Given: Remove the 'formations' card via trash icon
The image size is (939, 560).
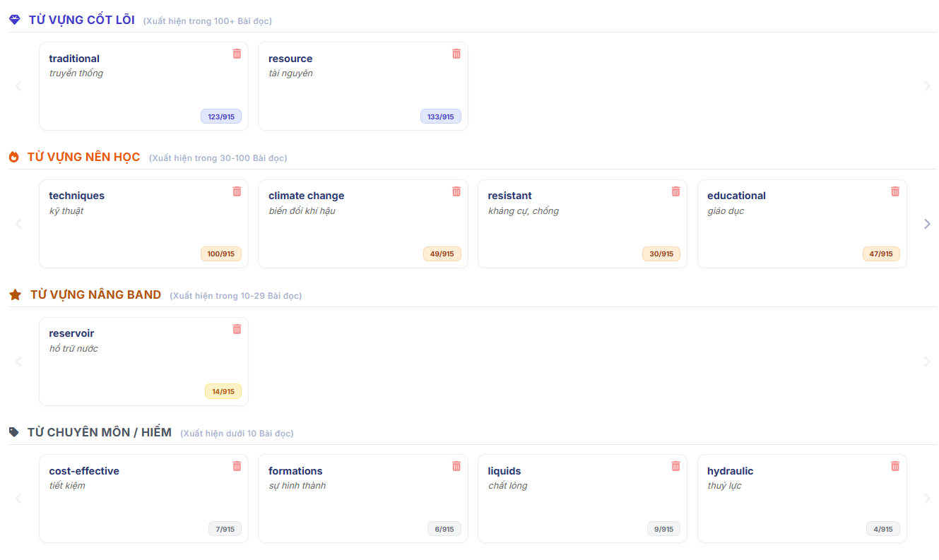Looking at the screenshot, I should [x=456, y=466].
